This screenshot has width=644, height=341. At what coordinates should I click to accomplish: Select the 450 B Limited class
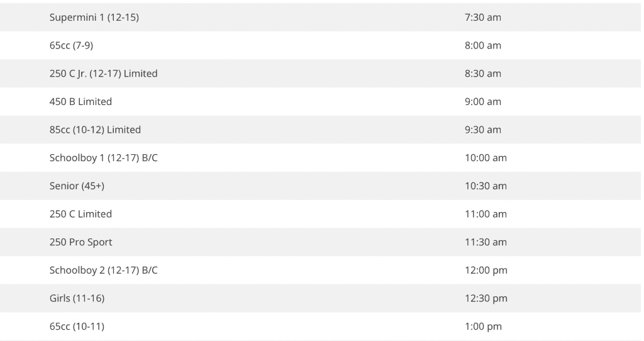tap(80, 102)
